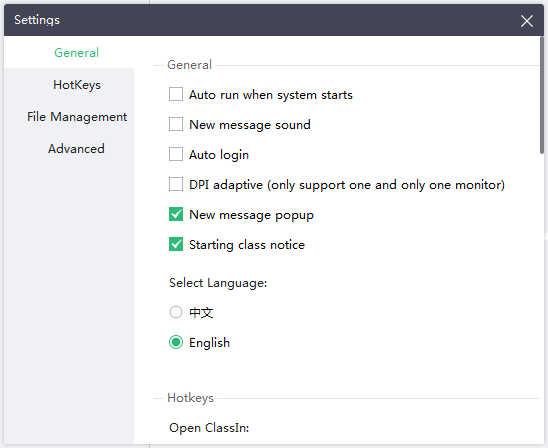Image resolution: width=548 pixels, height=448 pixels.
Task: Select 中文 as the language
Action: point(176,312)
